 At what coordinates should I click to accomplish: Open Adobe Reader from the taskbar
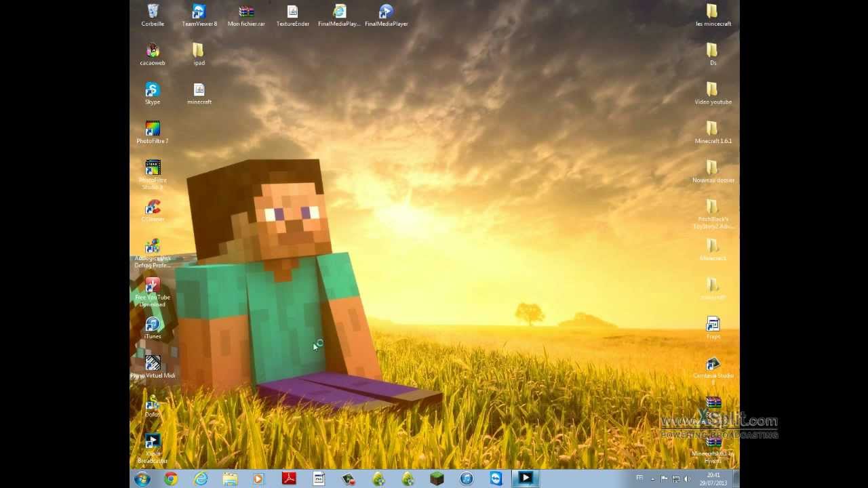point(290,479)
